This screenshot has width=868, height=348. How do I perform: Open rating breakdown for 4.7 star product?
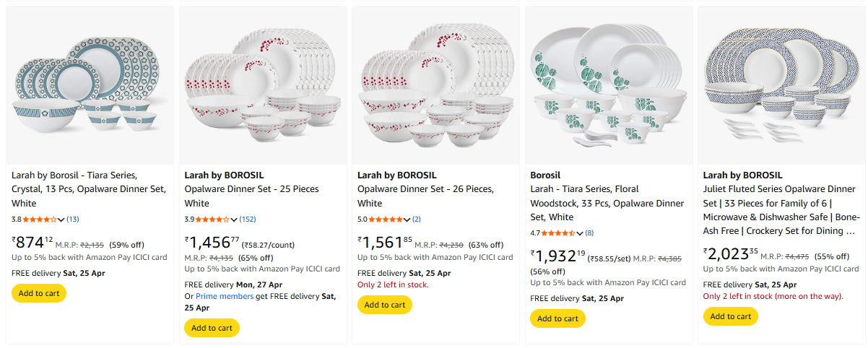580,233
